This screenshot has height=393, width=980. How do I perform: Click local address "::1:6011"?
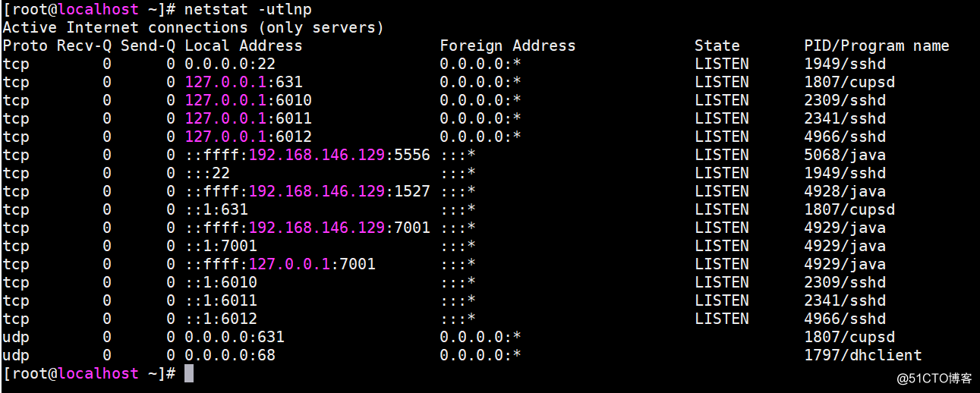tap(221, 301)
